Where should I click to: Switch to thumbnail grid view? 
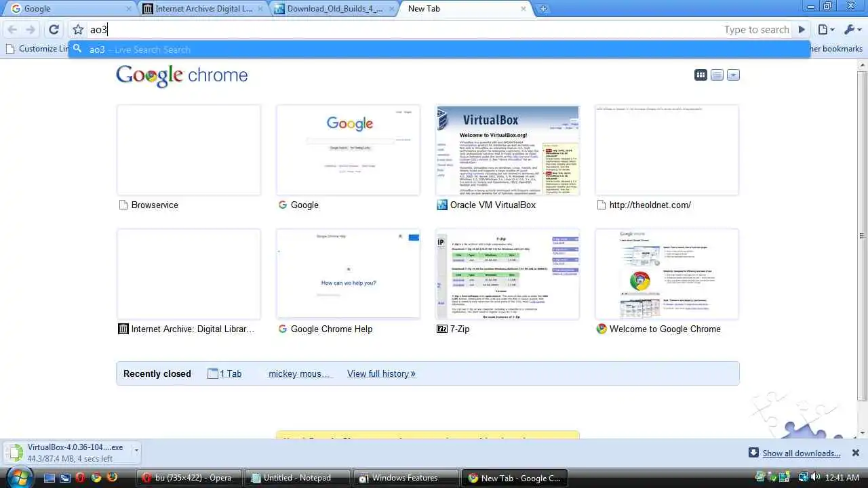click(701, 75)
